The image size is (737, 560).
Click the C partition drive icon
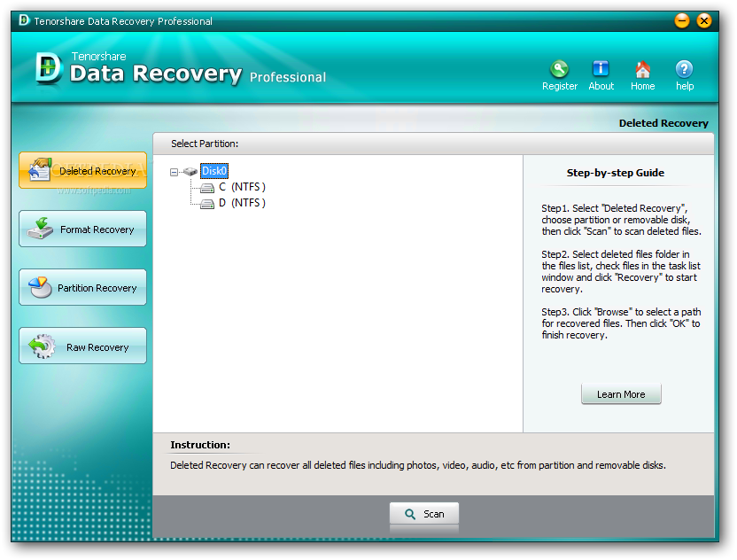coord(207,188)
